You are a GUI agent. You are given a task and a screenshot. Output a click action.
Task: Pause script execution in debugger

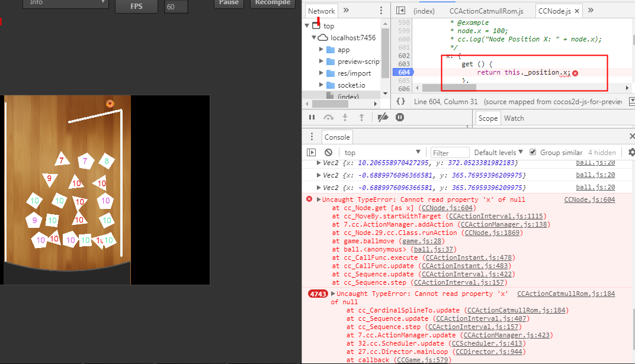click(312, 117)
